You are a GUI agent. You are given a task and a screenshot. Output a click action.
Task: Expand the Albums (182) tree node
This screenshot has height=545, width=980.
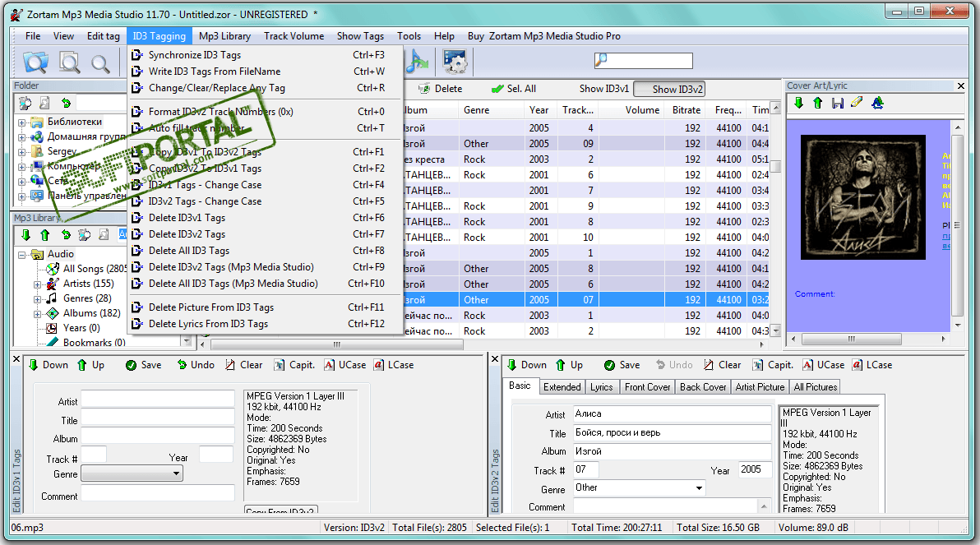[x=38, y=314]
